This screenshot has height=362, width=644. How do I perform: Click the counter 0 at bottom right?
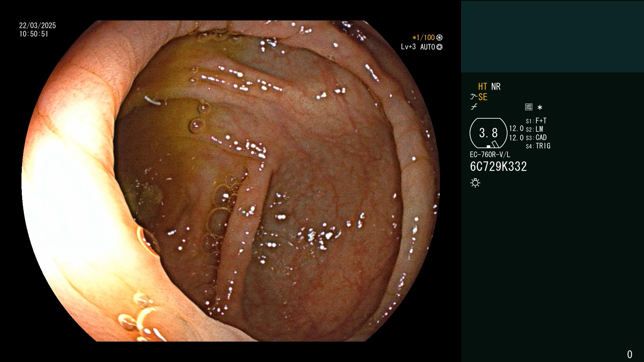pyautogui.click(x=630, y=354)
